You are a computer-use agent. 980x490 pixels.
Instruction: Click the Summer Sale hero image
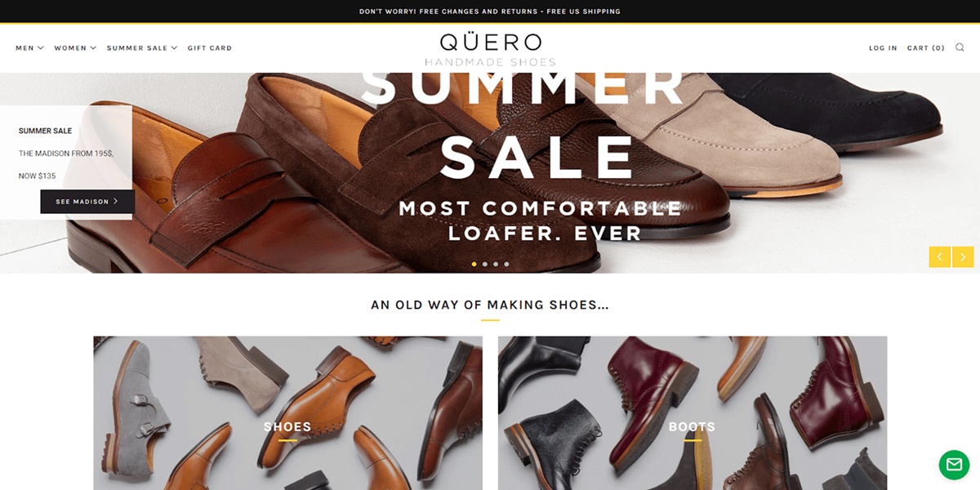pyautogui.click(x=490, y=173)
